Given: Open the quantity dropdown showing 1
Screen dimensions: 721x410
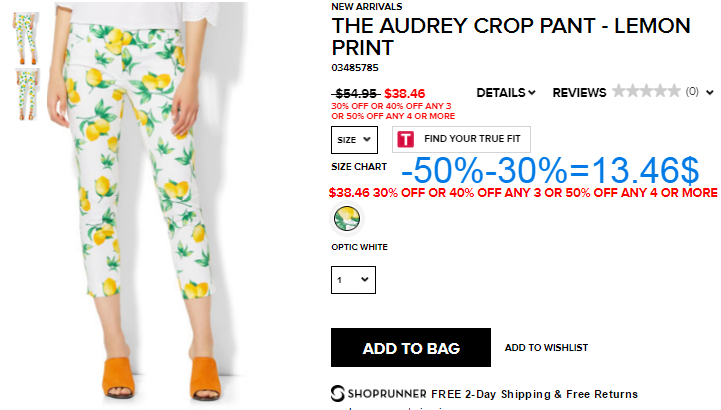Looking at the screenshot, I should point(353,279).
